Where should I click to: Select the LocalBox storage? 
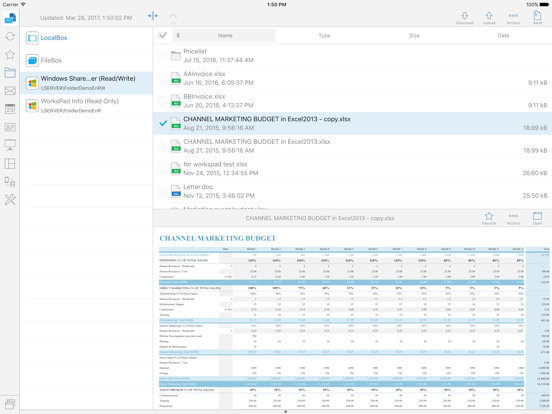click(86, 38)
